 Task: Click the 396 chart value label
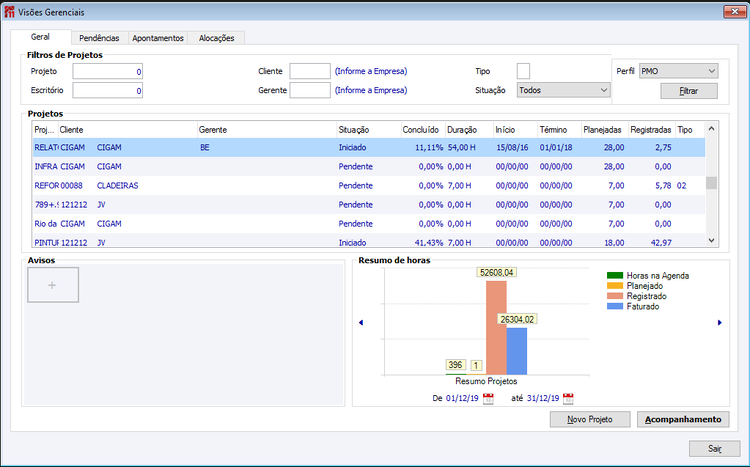point(455,365)
